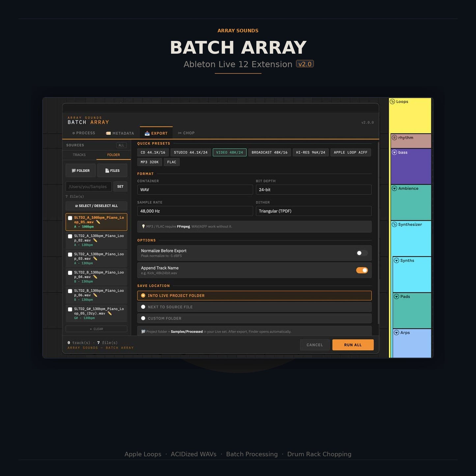476x476 pixels.
Task: Collapse the Synths track arrow
Action: point(397,261)
